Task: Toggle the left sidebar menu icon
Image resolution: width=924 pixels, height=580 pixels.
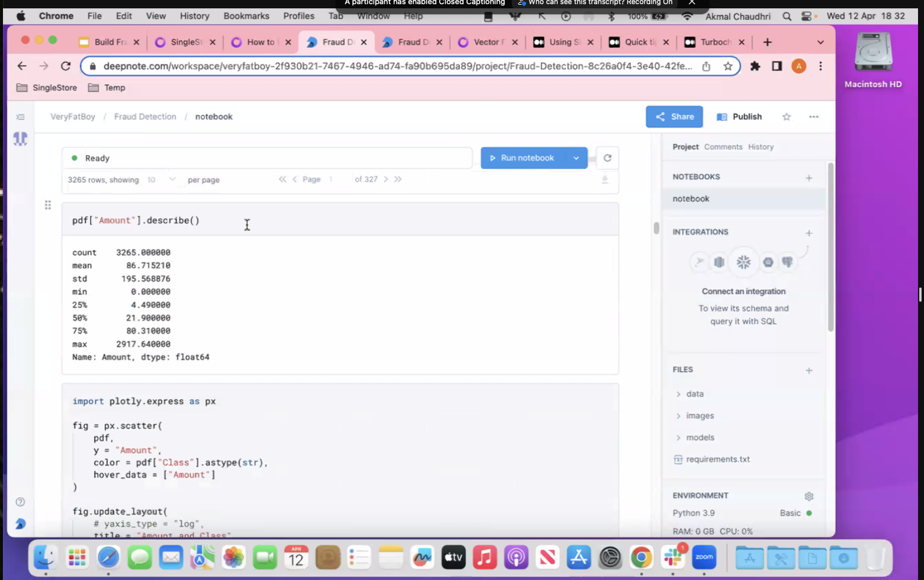Action: click(x=20, y=117)
